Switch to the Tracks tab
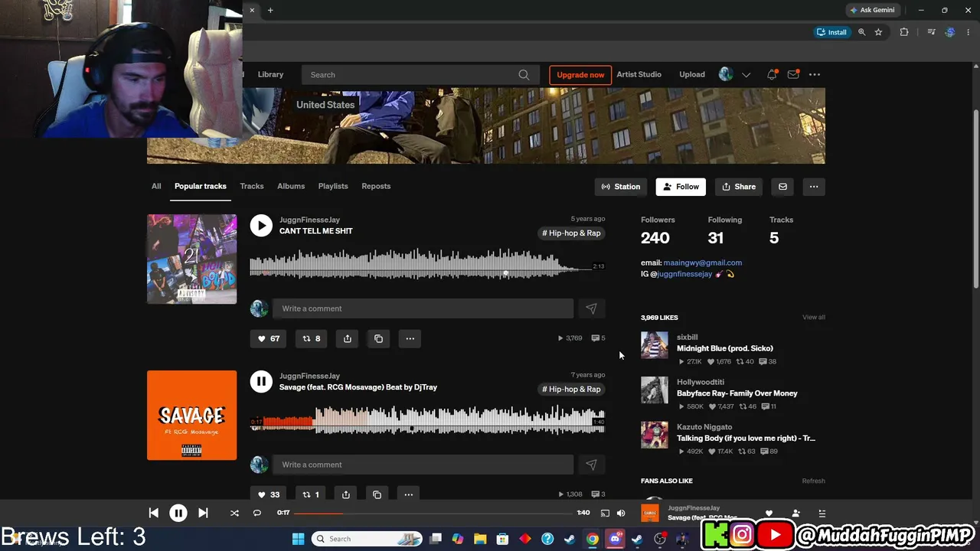This screenshot has width=980, height=551. [x=252, y=186]
